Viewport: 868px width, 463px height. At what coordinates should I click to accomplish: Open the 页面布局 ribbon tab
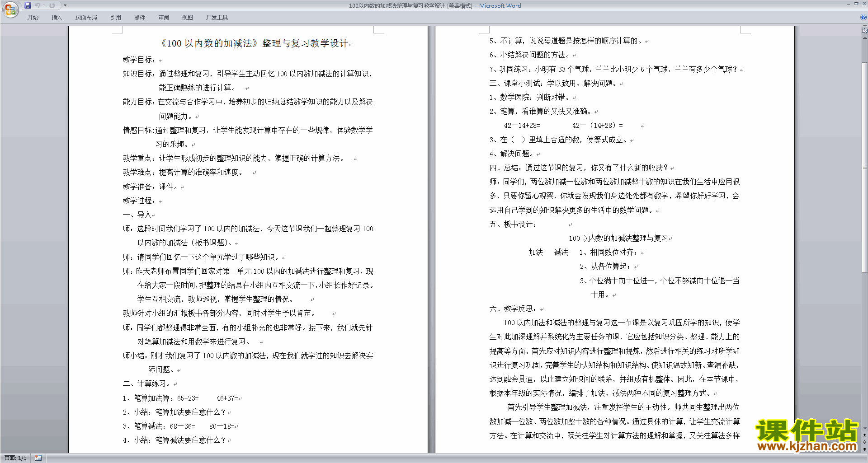pos(86,18)
